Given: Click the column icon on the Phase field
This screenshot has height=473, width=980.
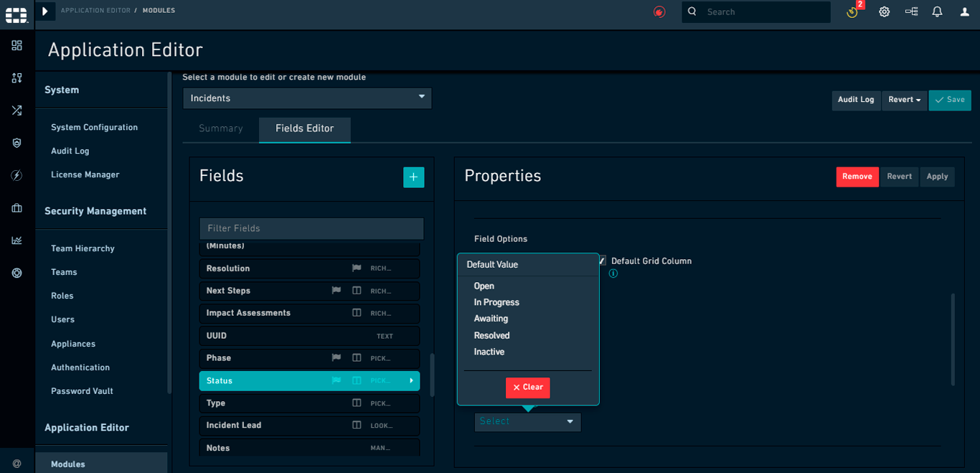Looking at the screenshot, I should click(355, 358).
